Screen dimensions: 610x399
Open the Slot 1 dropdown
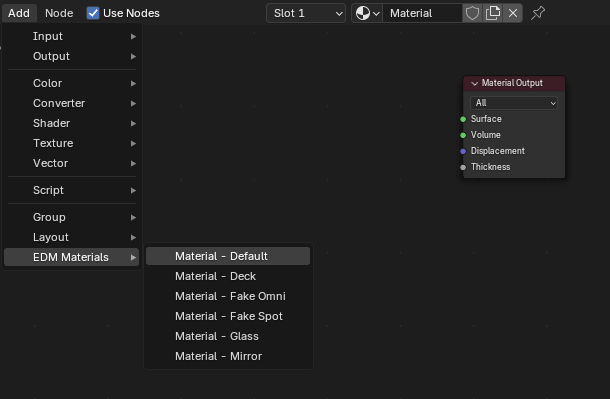pos(306,13)
